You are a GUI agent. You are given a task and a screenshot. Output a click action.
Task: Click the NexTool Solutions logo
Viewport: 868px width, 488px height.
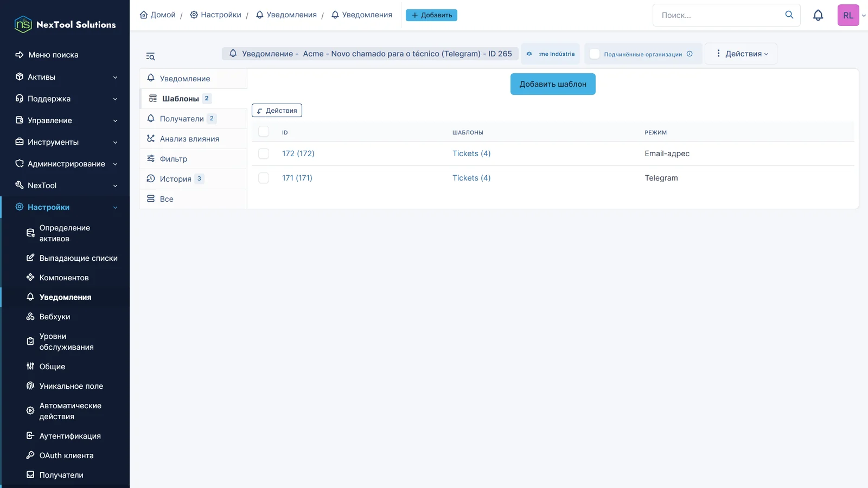(65, 24)
